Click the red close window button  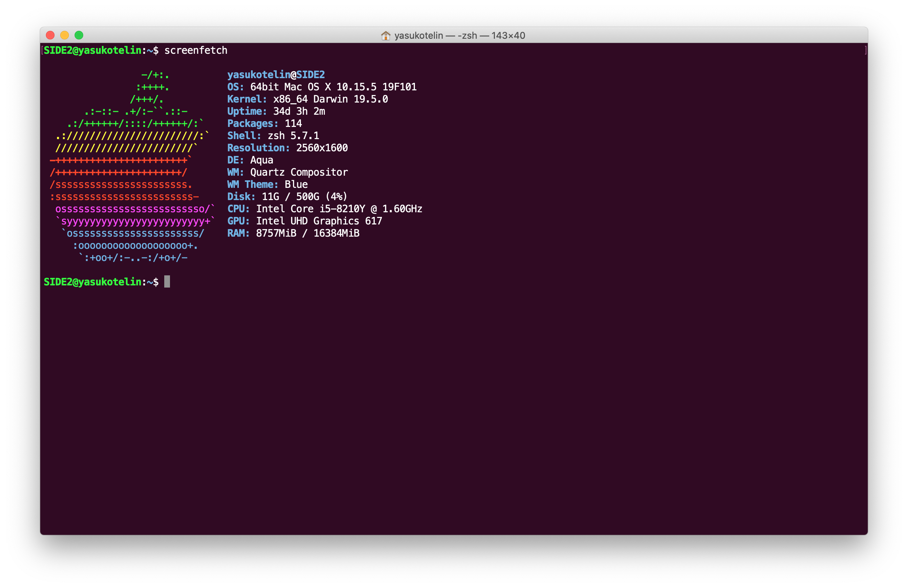click(x=50, y=35)
